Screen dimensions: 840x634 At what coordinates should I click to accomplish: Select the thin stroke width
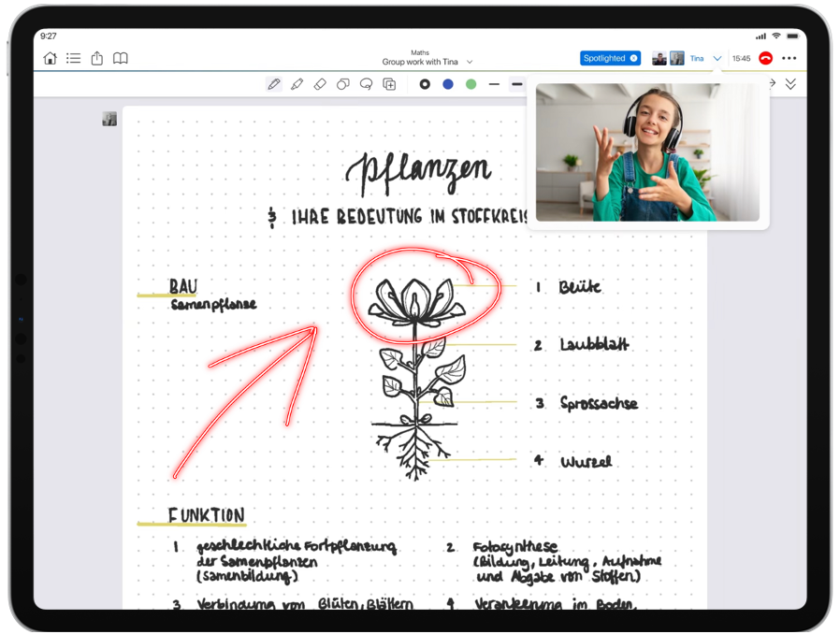click(x=494, y=84)
